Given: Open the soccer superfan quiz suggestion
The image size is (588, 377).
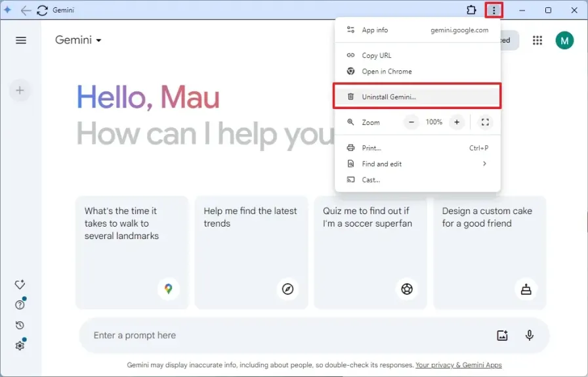Looking at the screenshot, I should click(371, 253).
